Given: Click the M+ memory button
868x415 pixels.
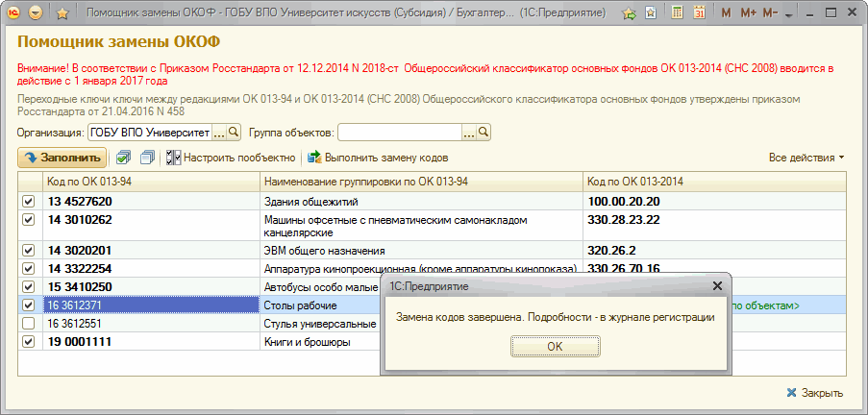Looking at the screenshot, I should click(747, 13).
